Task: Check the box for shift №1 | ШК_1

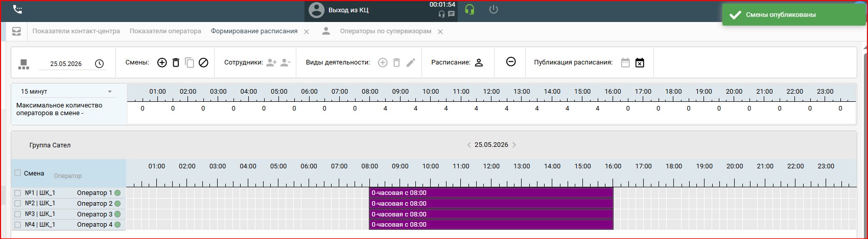Action: click(17, 193)
